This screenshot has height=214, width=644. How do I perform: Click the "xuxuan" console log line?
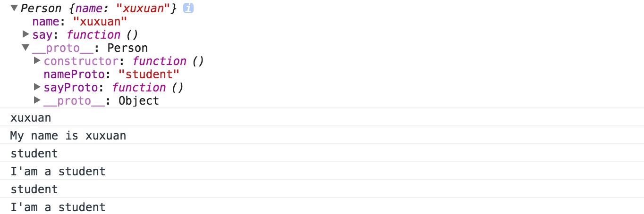[322, 117]
